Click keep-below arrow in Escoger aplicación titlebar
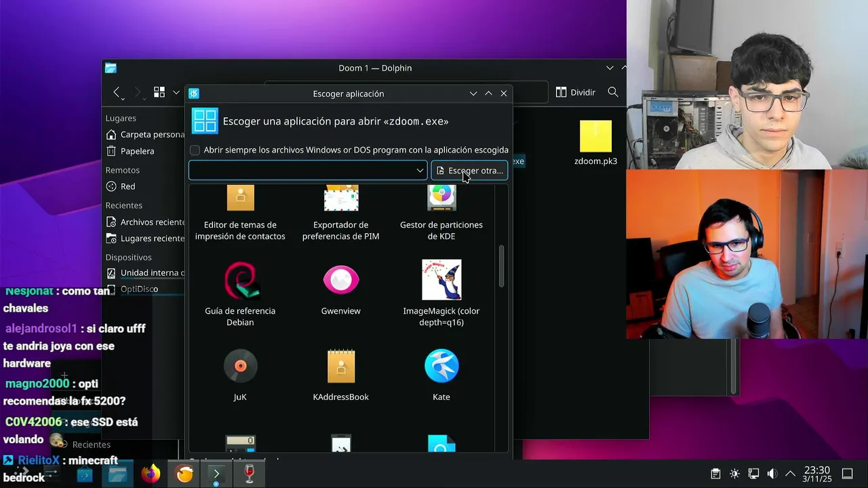 (473, 94)
